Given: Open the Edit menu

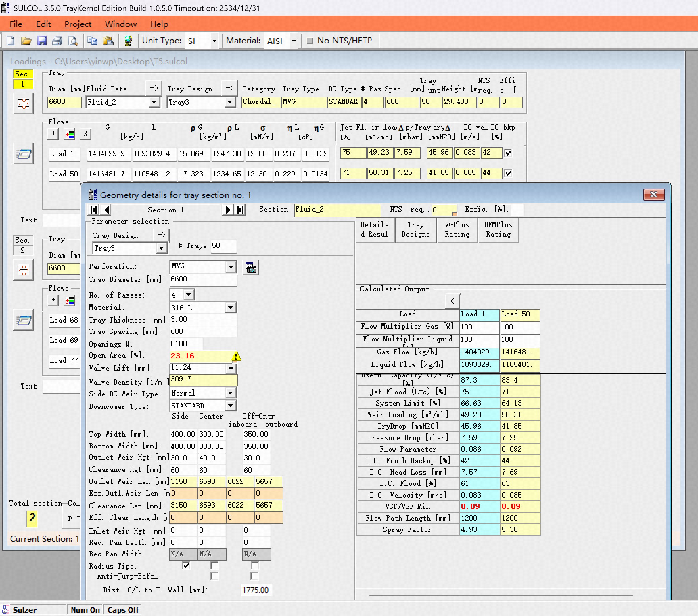Looking at the screenshot, I should [x=43, y=24].
